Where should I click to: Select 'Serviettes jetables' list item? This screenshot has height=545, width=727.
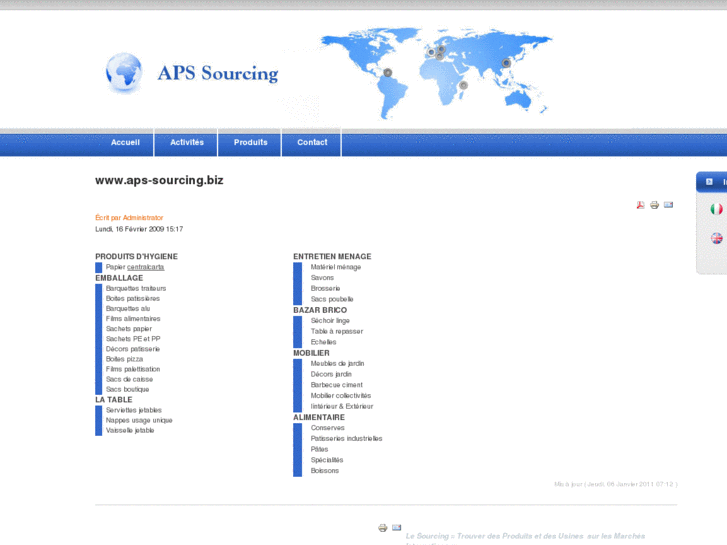(134, 410)
